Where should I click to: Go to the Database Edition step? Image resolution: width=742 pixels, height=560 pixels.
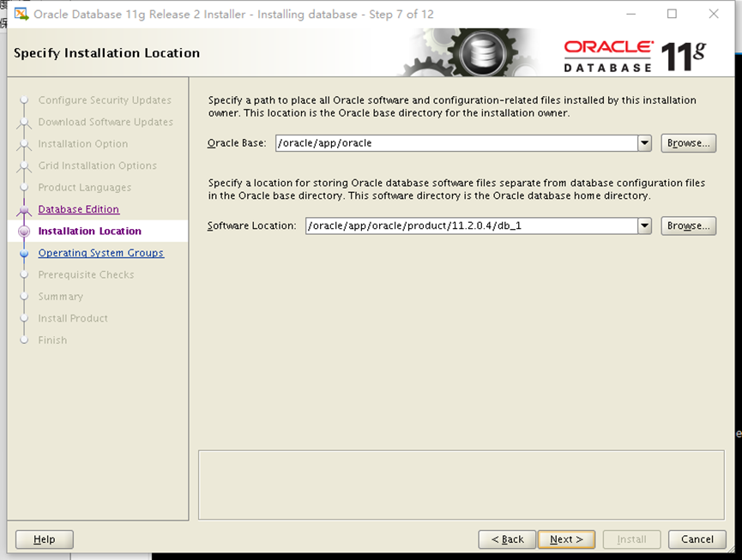click(x=79, y=209)
